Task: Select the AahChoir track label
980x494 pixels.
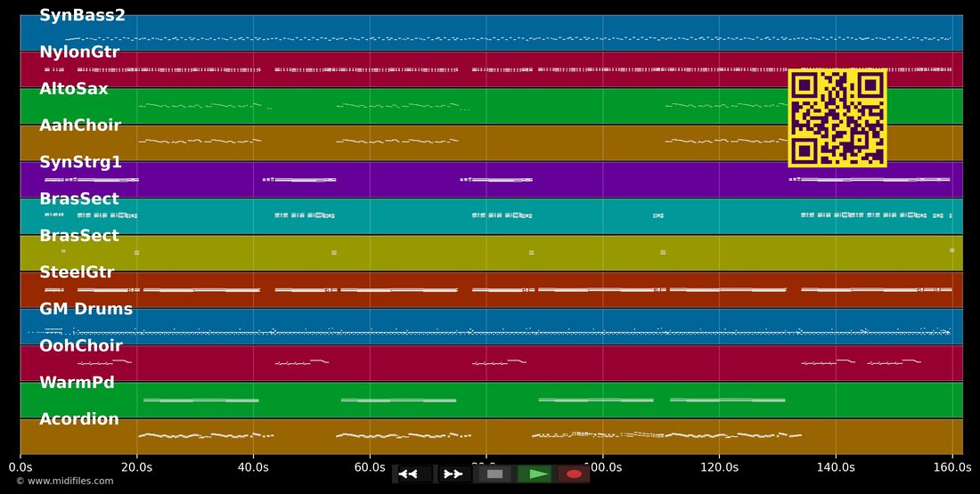Action: (80, 126)
